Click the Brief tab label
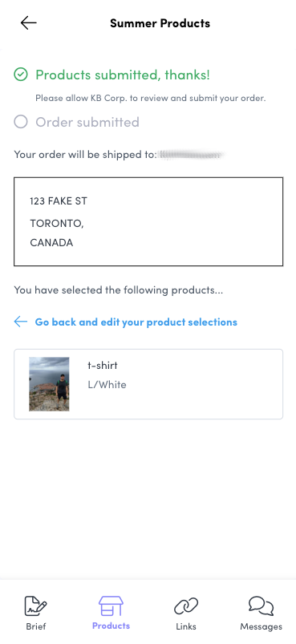296x644 pixels. (x=36, y=626)
